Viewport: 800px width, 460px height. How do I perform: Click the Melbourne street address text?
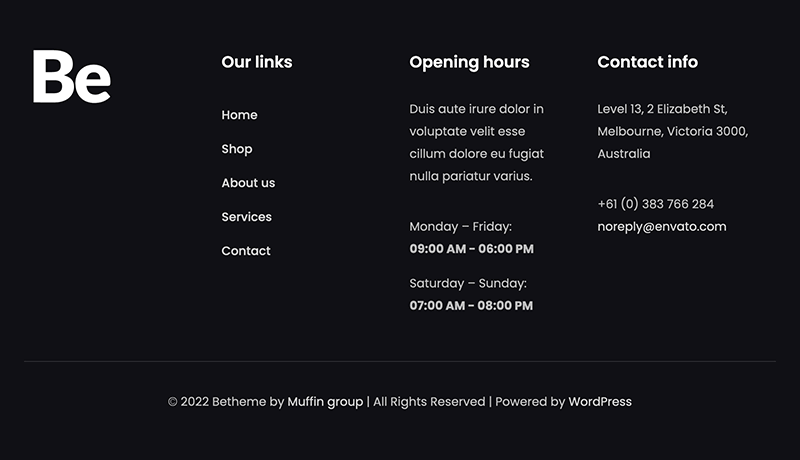[672, 131]
